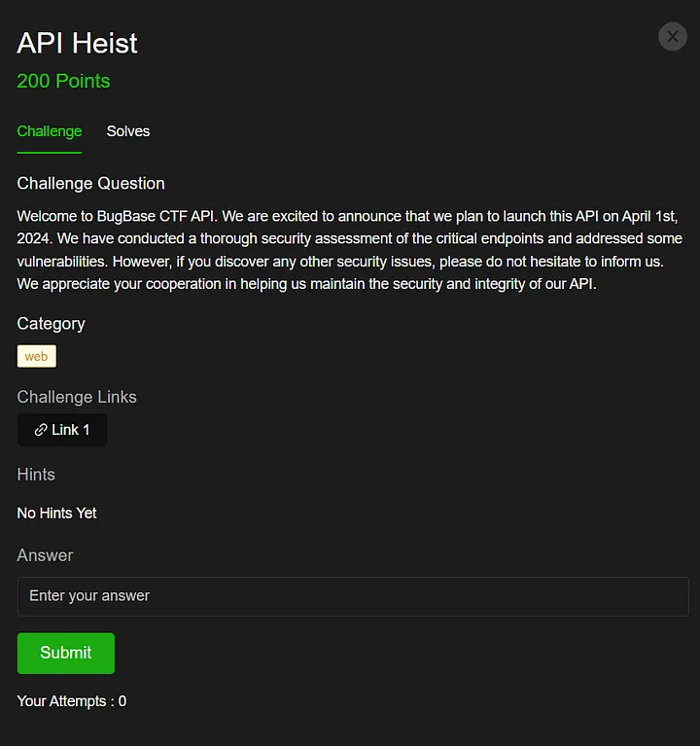Click the Challenge Question heading

(90, 183)
